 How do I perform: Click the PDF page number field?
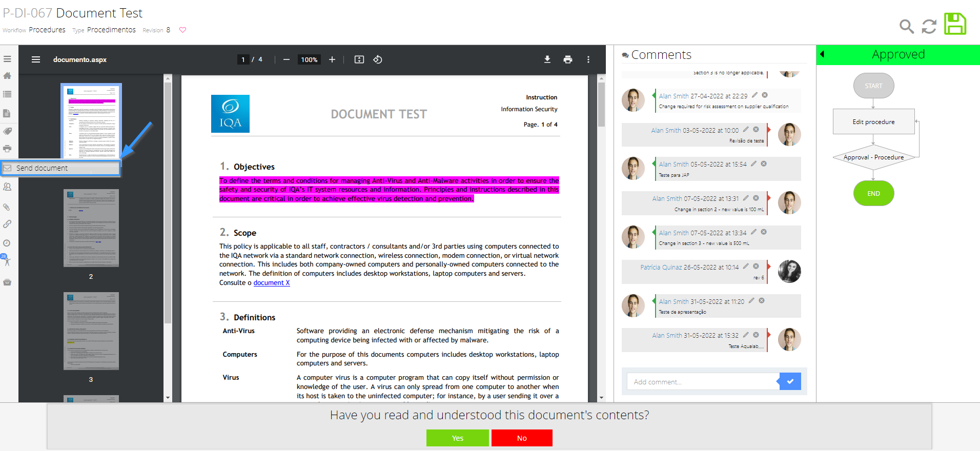click(243, 59)
